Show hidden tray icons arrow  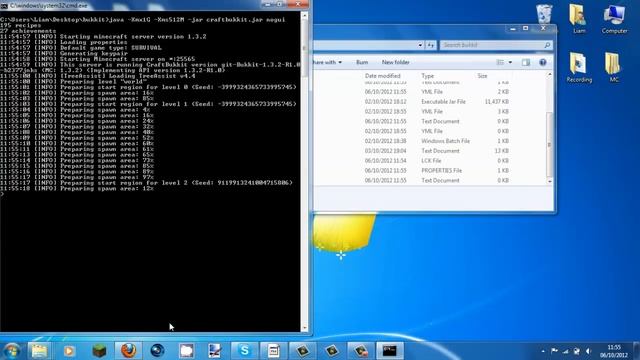543,351
